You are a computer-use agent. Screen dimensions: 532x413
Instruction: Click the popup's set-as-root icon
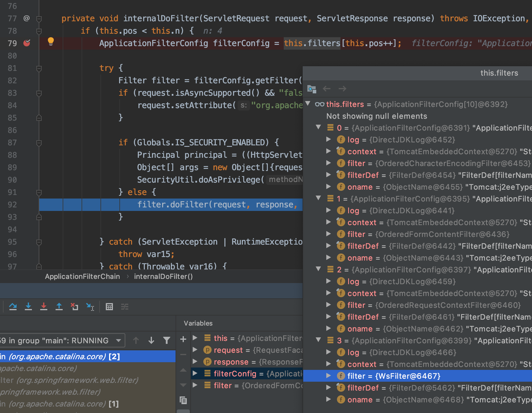[x=312, y=89]
